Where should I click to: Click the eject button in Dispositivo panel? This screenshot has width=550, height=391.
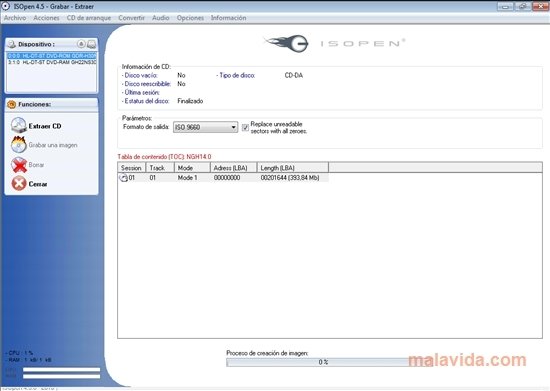(81, 44)
